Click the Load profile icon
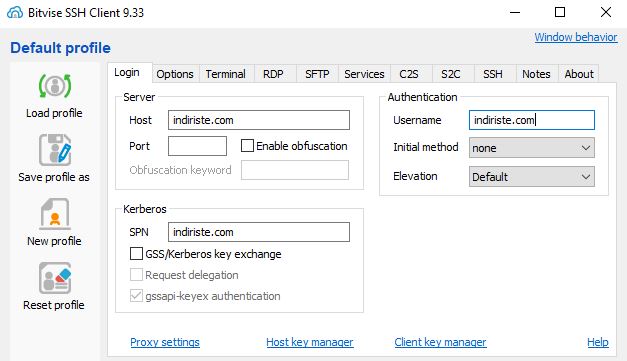 [55, 86]
